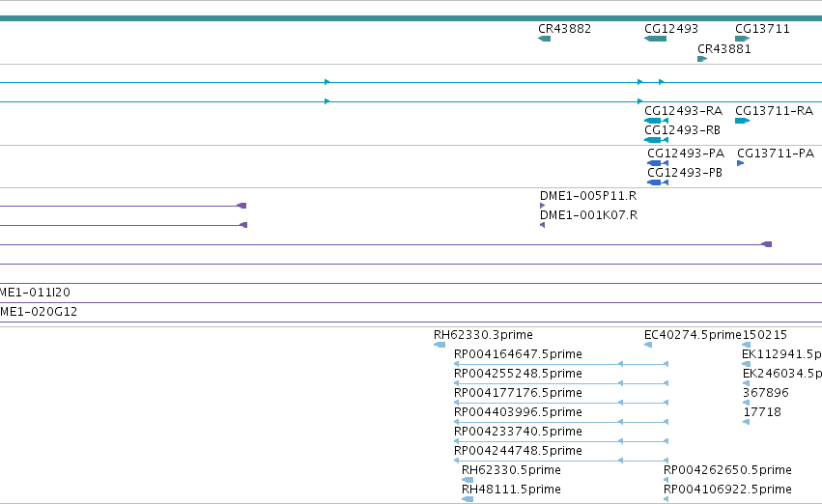This screenshot has width=822, height=504.
Task: Click the RP004106922.5prime arrow glyph
Action: [x=666, y=499]
